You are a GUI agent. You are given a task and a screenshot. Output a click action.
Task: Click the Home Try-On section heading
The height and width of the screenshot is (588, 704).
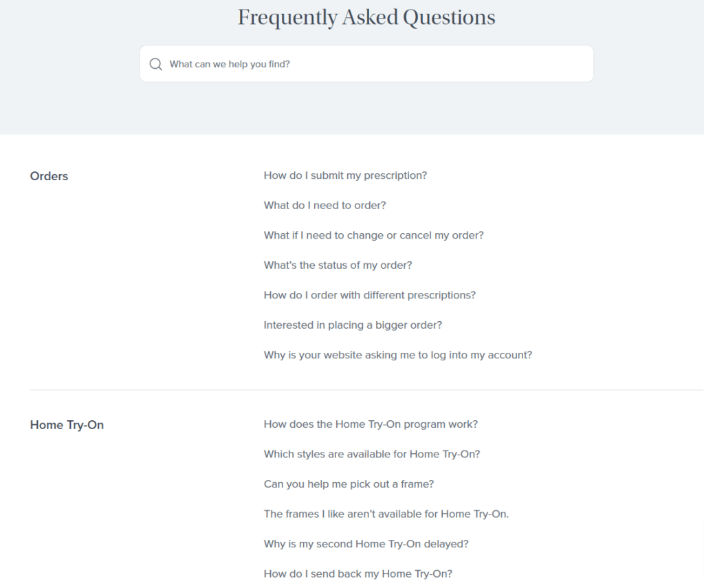click(x=67, y=425)
